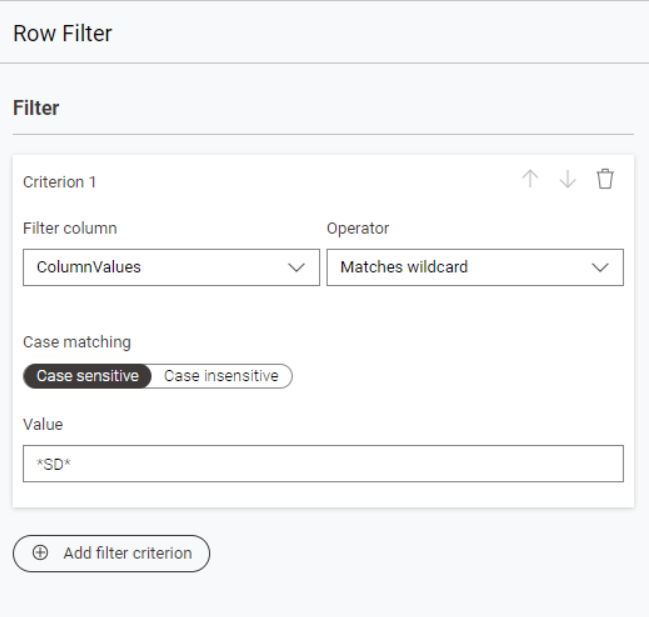Switch to Case insensitive matching

(221, 376)
